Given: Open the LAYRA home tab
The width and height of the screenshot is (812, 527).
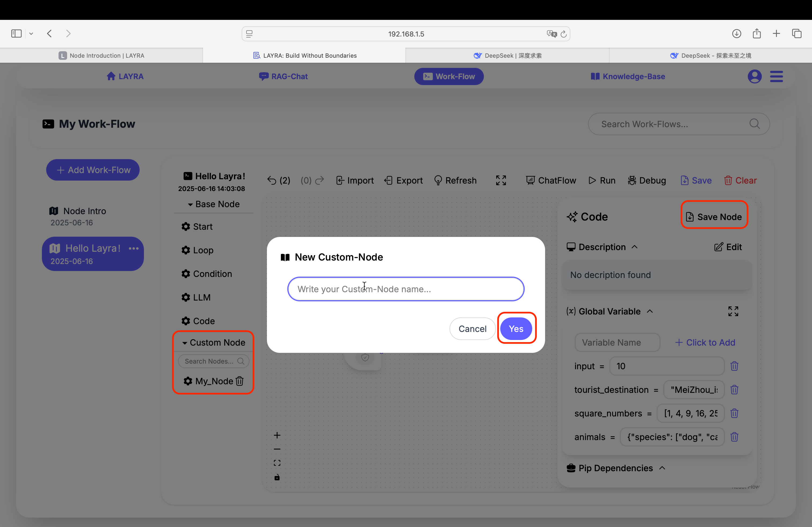Looking at the screenshot, I should [125, 76].
